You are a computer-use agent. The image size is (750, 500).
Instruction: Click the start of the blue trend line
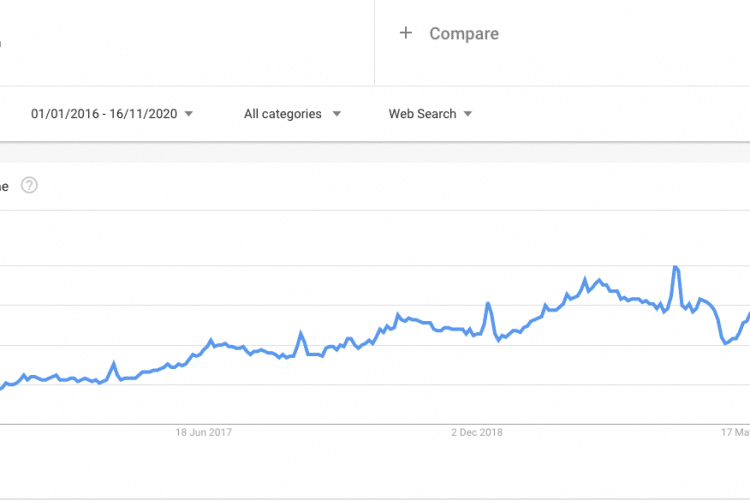point(1,387)
